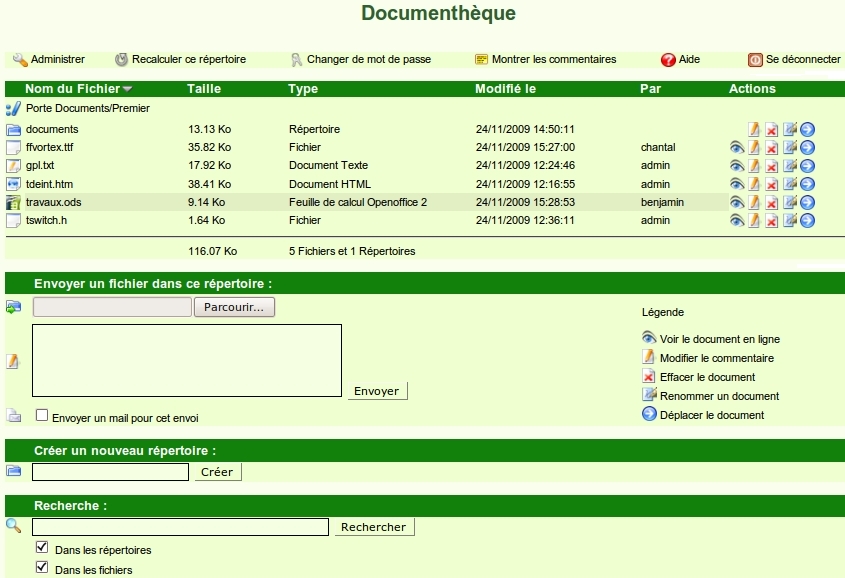
Task: Click the Aide help icon
Action: pyautogui.click(x=668, y=60)
